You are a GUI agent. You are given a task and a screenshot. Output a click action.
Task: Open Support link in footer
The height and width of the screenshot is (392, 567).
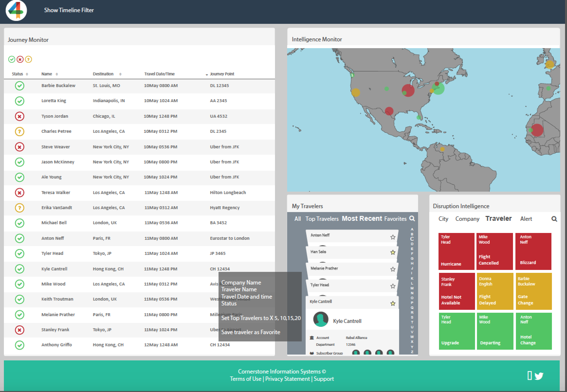coord(324,379)
